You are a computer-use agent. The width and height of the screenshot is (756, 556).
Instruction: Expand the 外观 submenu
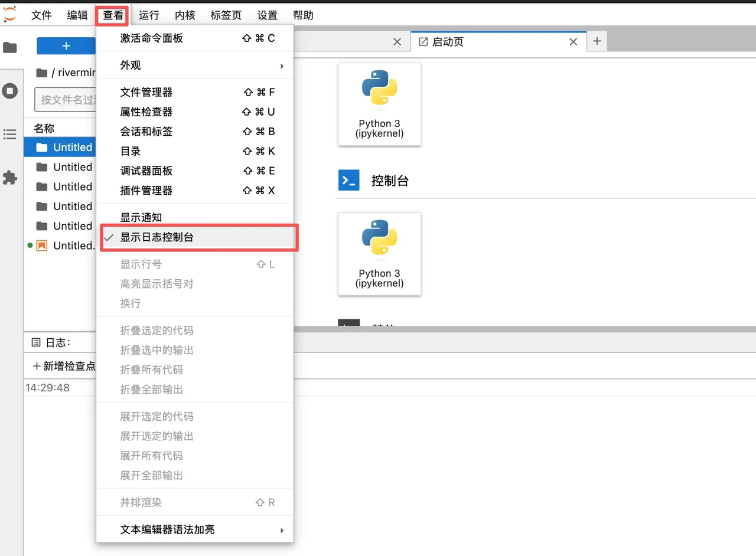[131, 66]
